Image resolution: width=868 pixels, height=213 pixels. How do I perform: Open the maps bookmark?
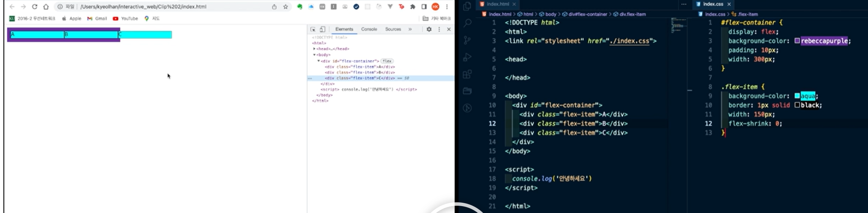(x=152, y=18)
